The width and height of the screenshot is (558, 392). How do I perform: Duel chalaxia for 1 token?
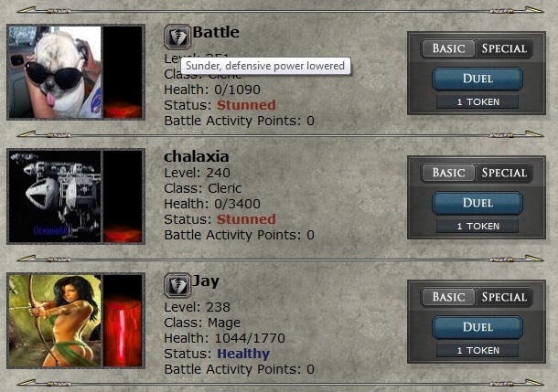click(x=478, y=203)
